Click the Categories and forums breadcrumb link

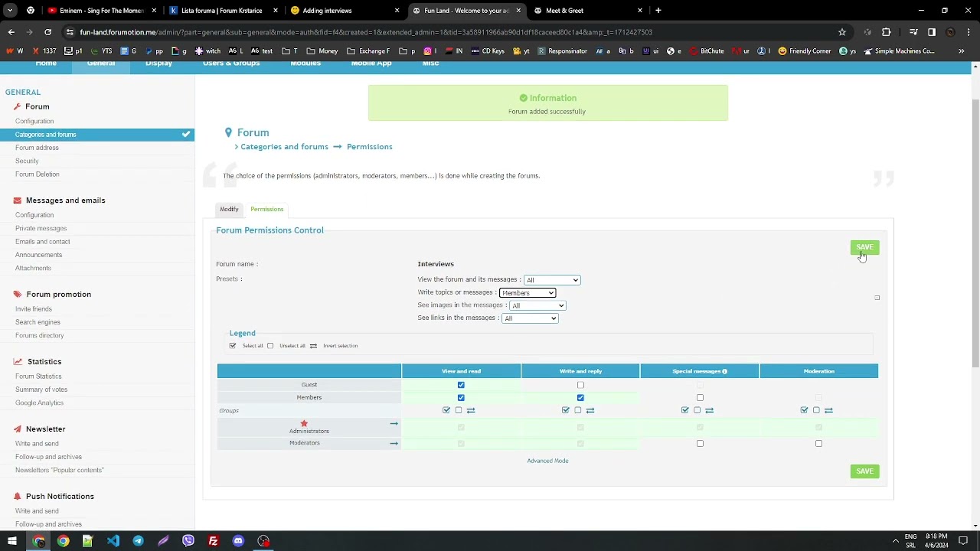[x=284, y=147]
